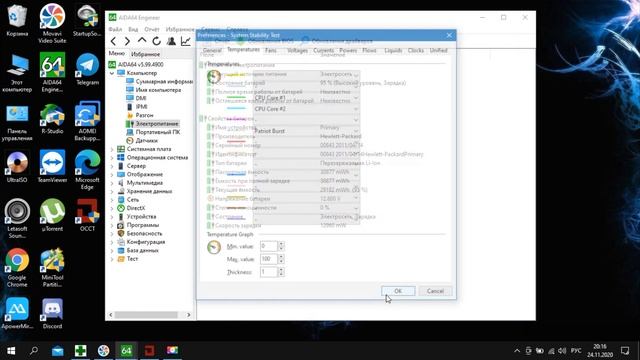
Task: Open Панель управления desktop icon
Action: point(17,122)
